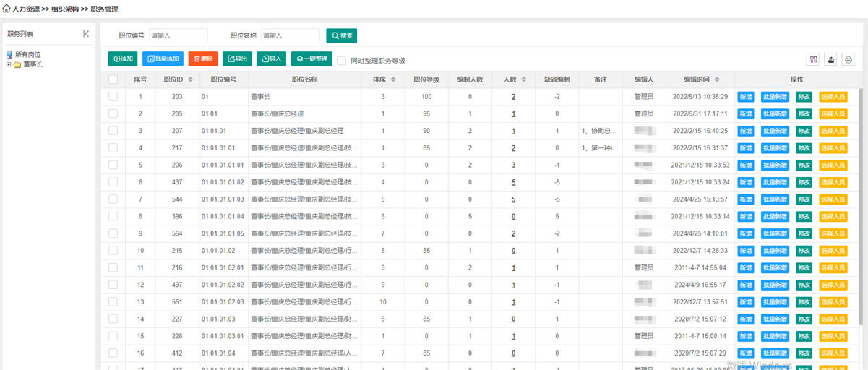Click the home icon in the breadcrumb
Screen dimensions: 868x370
click(x=7, y=9)
